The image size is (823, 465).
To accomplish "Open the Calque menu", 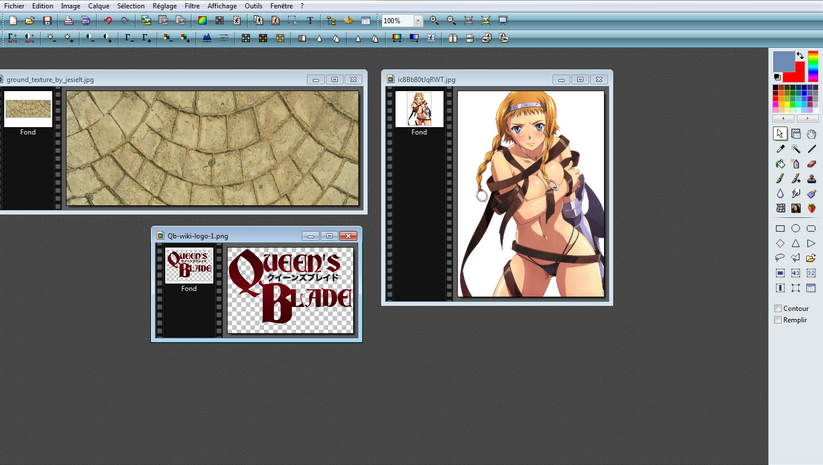I will (99, 6).
